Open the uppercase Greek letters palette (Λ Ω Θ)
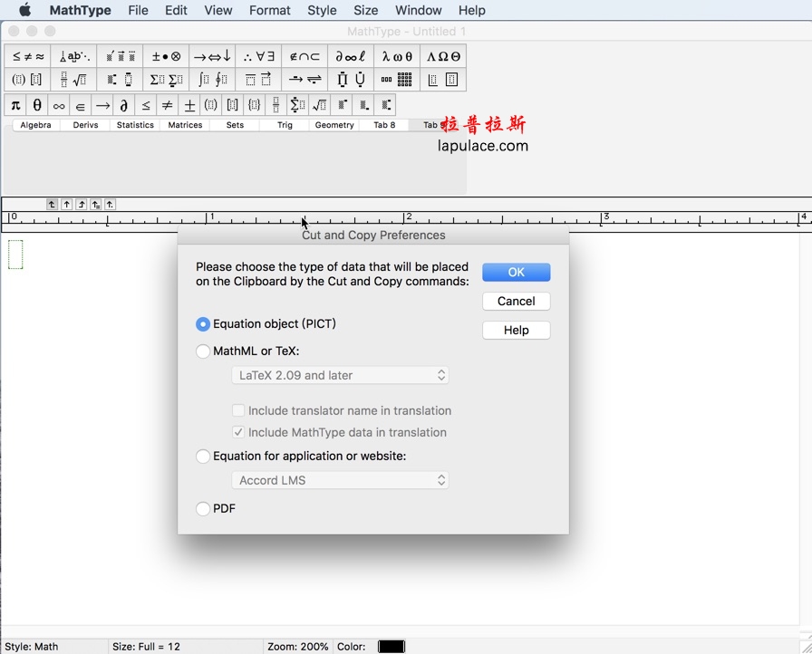812x654 pixels. [443, 55]
